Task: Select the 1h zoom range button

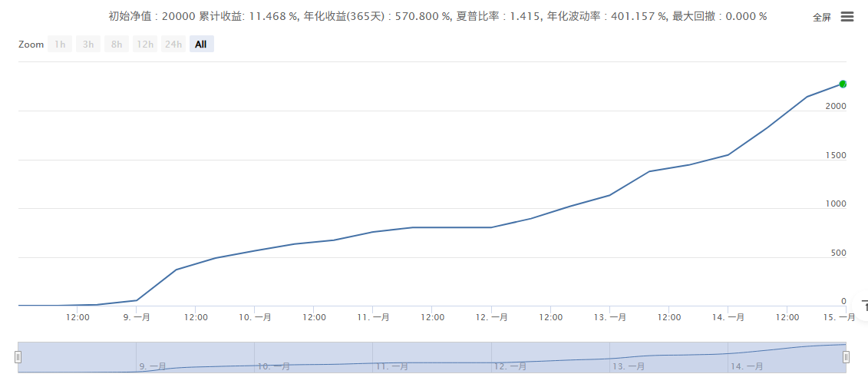Action: pyautogui.click(x=60, y=45)
